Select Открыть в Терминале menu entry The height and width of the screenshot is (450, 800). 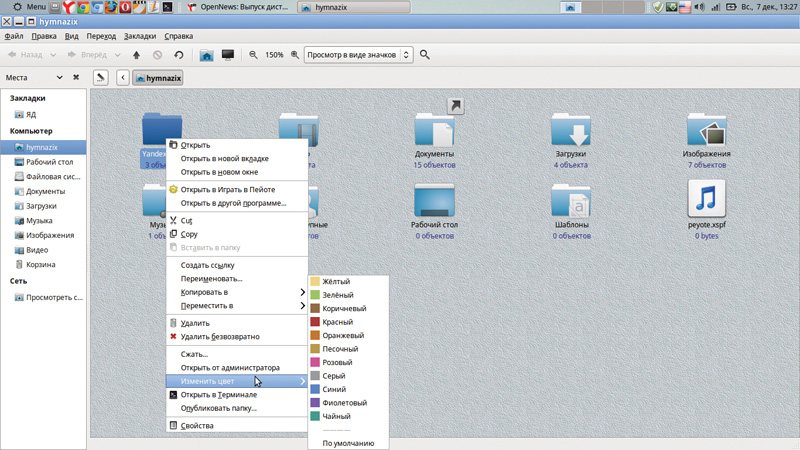218,395
